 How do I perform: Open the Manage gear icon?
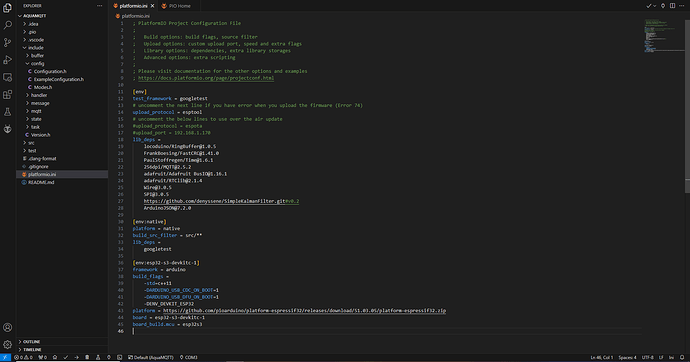point(7,344)
